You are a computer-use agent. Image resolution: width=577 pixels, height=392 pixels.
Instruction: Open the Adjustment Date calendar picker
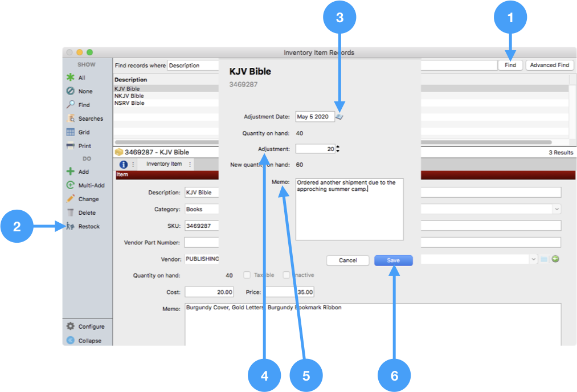coord(339,116)
